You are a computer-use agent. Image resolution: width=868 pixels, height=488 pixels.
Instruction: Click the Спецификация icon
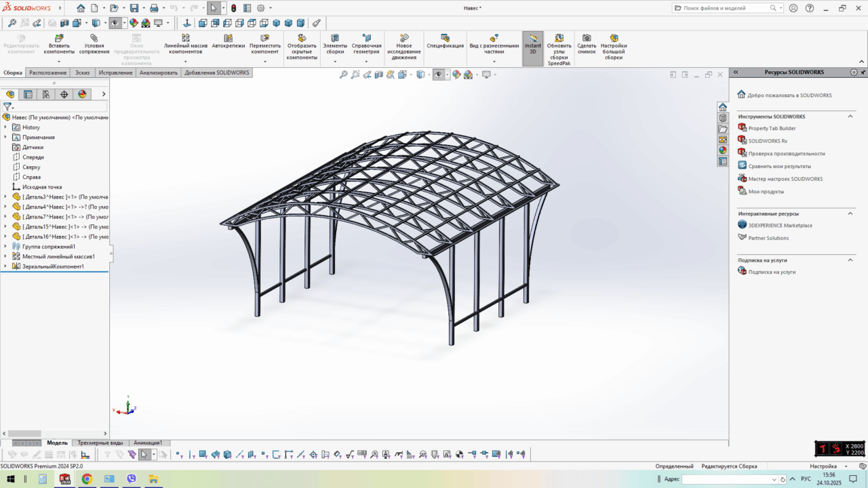pos(445,38)
